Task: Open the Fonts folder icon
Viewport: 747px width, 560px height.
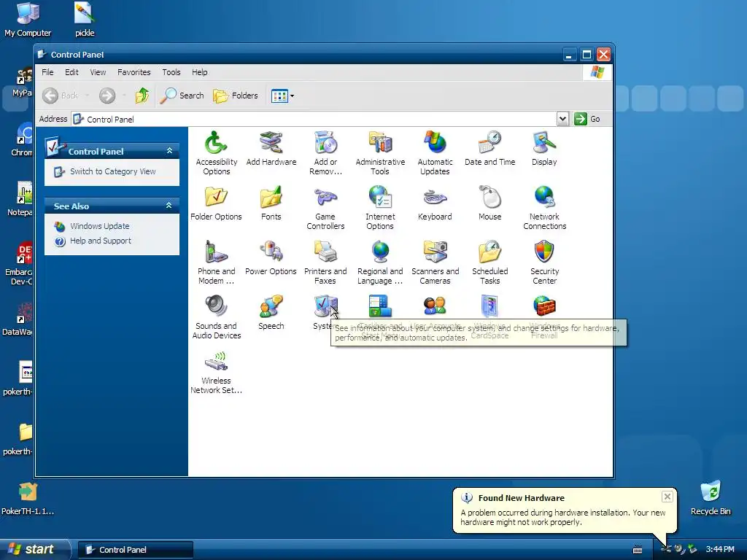Action: pyautogui.click(x=271, y=203)
